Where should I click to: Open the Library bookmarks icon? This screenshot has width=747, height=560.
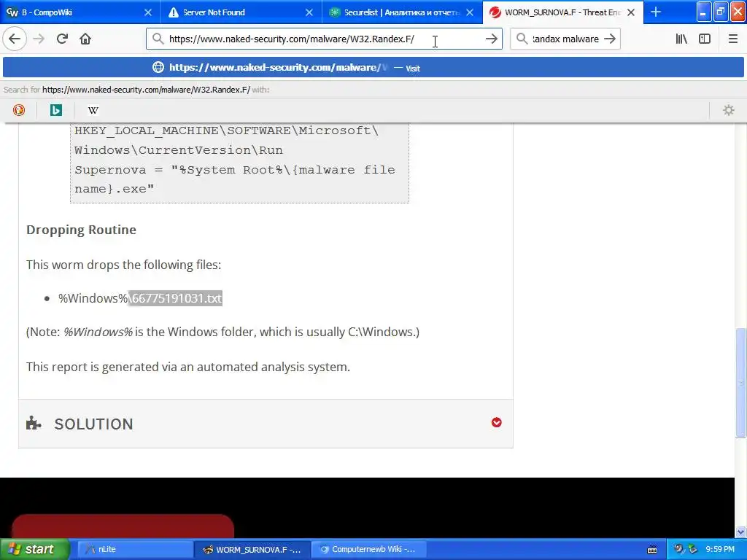681,39
